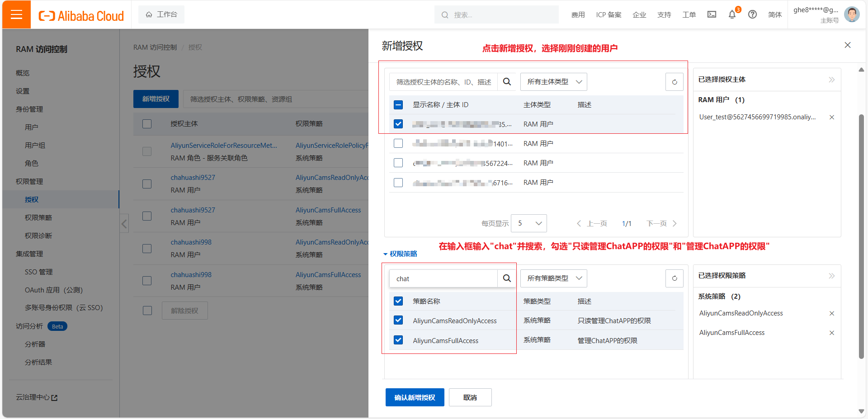
Task: Check the RAM user ending in 1401
Action: [x=398, y=143]
